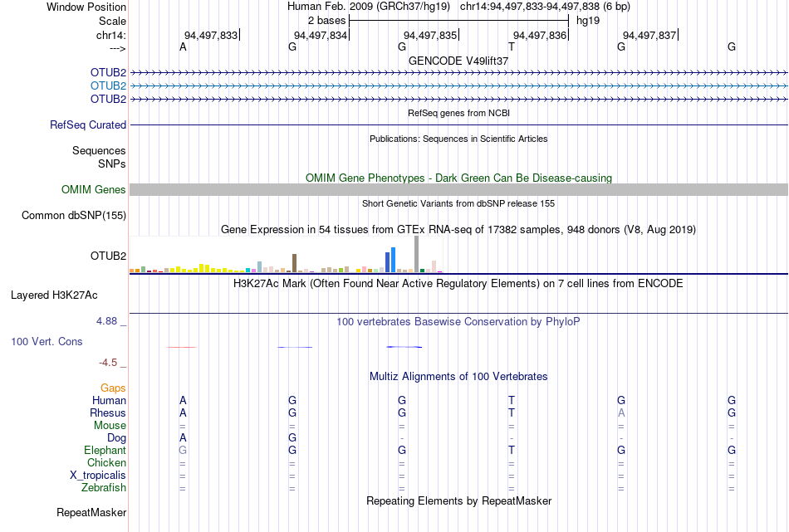The image size is (789, 532).
Task: Click base T in the Elephant alignment row
Action: pyautogui.click(x=512, y=450)
